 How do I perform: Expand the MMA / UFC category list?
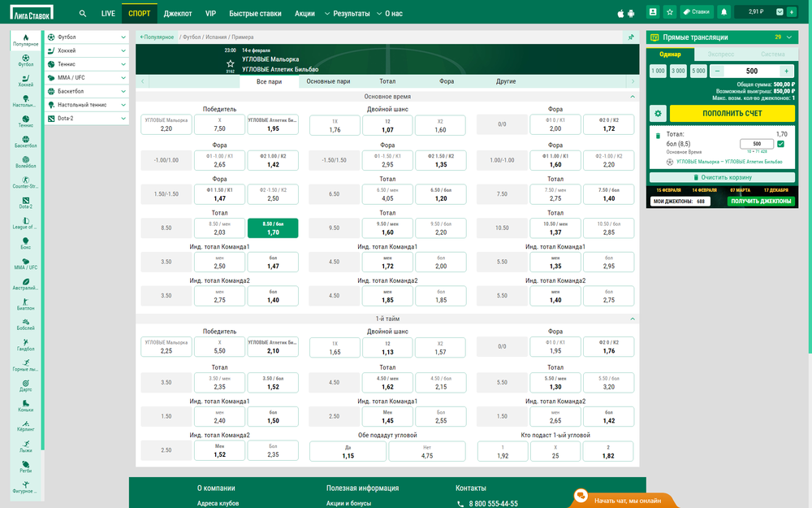87,78
